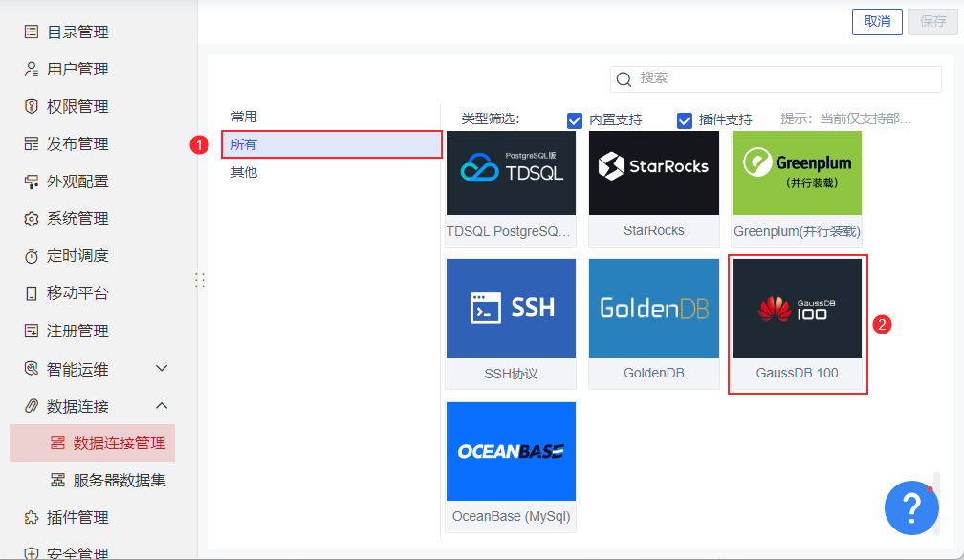Open 插件管理 menu item
The image size is (964, 560).
pos(77,518)
